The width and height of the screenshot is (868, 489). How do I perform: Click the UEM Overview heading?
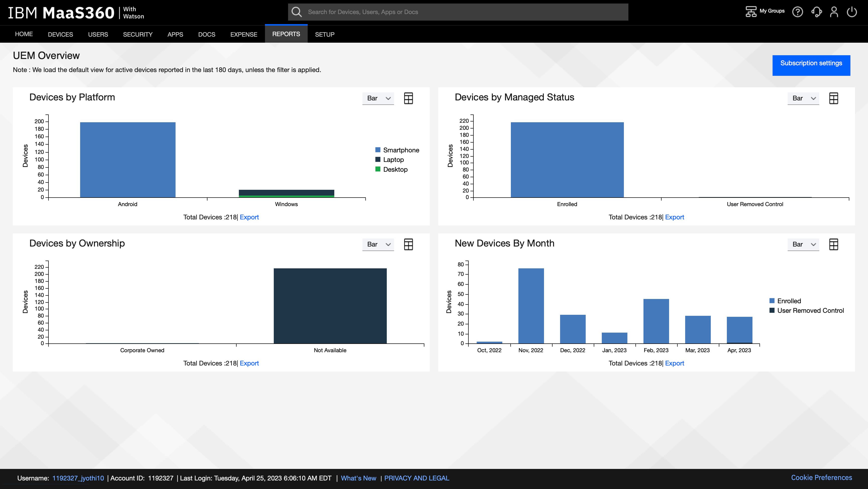tap(46, 55)
